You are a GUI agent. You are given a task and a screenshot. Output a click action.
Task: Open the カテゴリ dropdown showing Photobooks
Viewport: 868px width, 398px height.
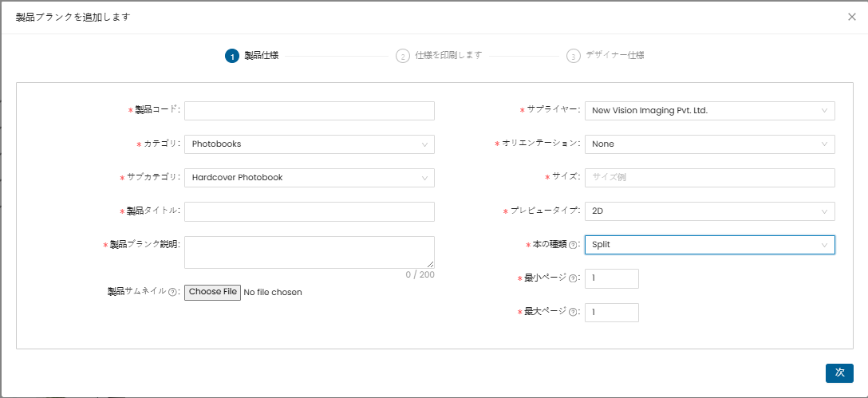pyautogui.click(x=309, y=144)
